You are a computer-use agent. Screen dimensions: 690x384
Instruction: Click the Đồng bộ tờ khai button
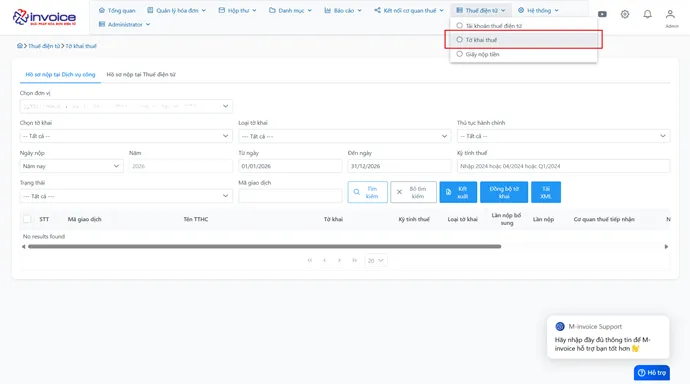click(504, 192)
